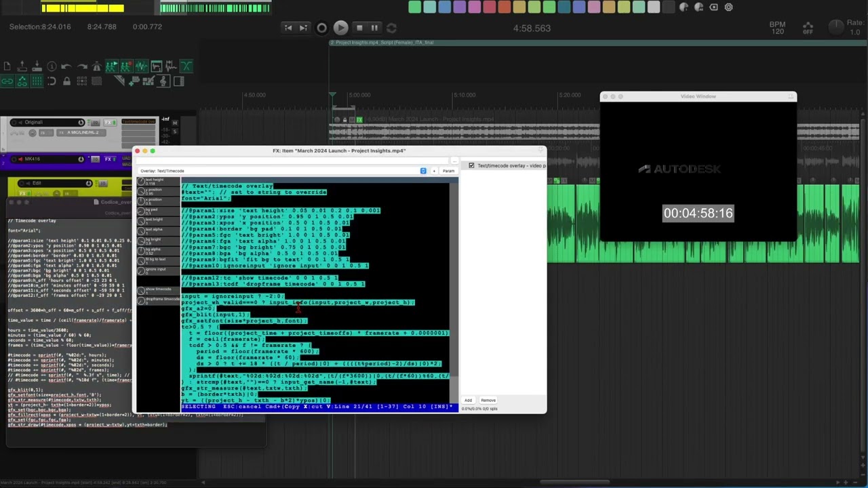The image size is (868, 488).
Task: Toggle the metronome icon
Action: click(97, 66)
